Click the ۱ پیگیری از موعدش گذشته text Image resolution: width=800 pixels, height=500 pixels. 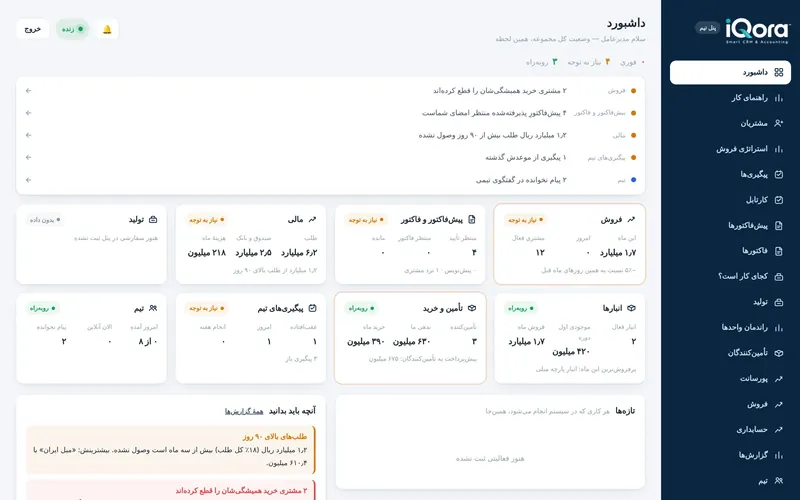tap(526, 158)
